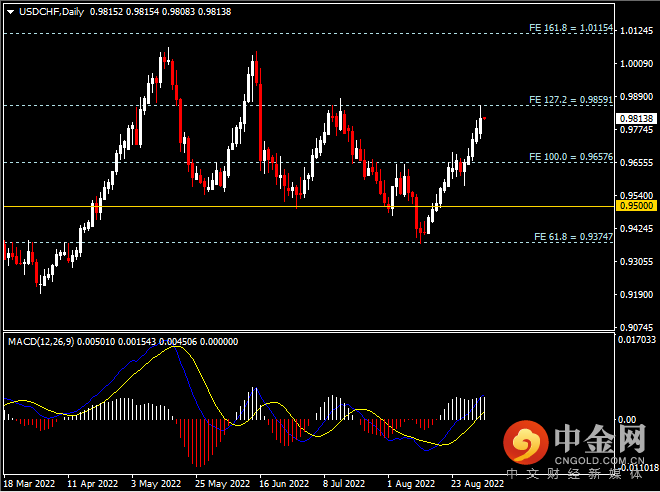Select the FE 61.8 = 0.93747 label

pyautogui.click(x=573, y=237)
